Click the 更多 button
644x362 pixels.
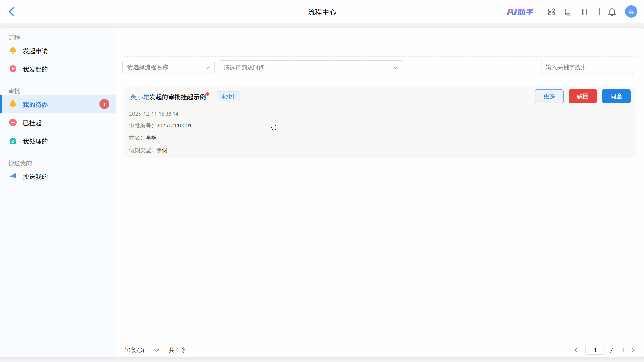[x=549, y=96]
